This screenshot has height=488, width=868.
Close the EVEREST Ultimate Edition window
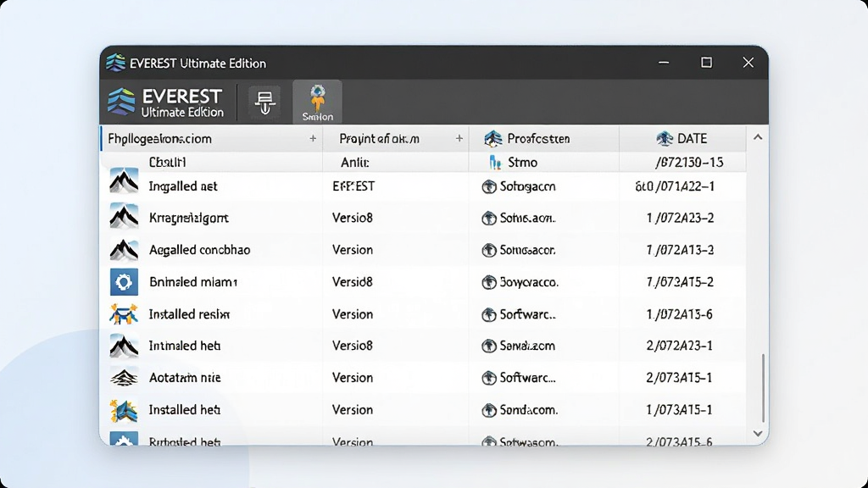(748, 63)
